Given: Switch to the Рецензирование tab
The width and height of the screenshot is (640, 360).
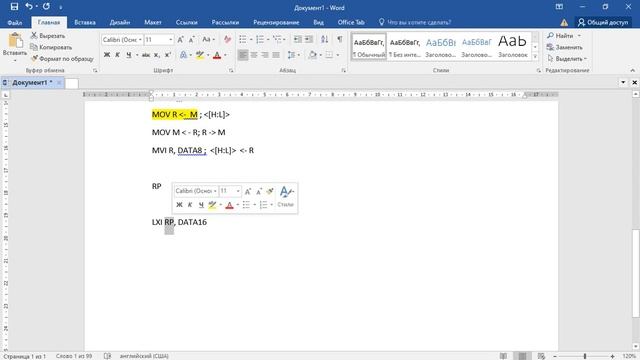Looking at the screenshot, I should pos(276,22).
